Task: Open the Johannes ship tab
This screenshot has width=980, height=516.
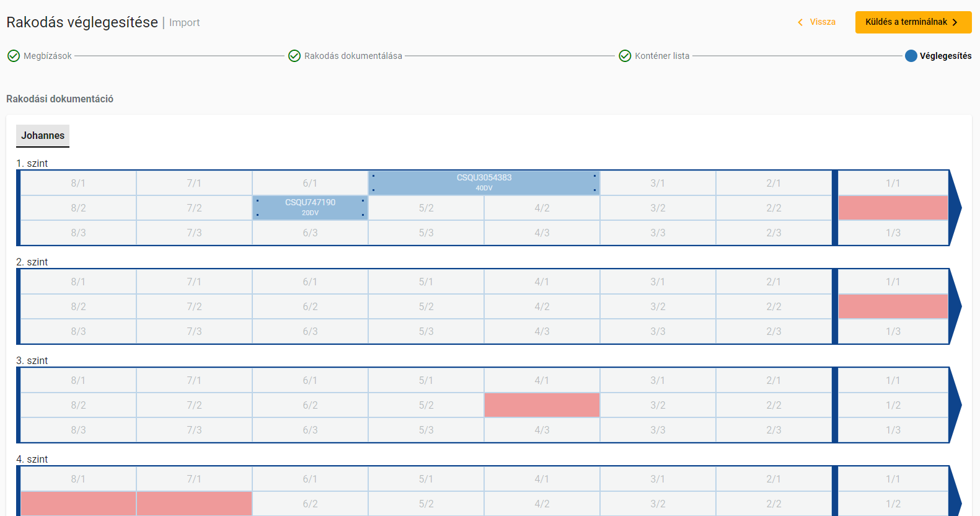Action: coord(43,135)
